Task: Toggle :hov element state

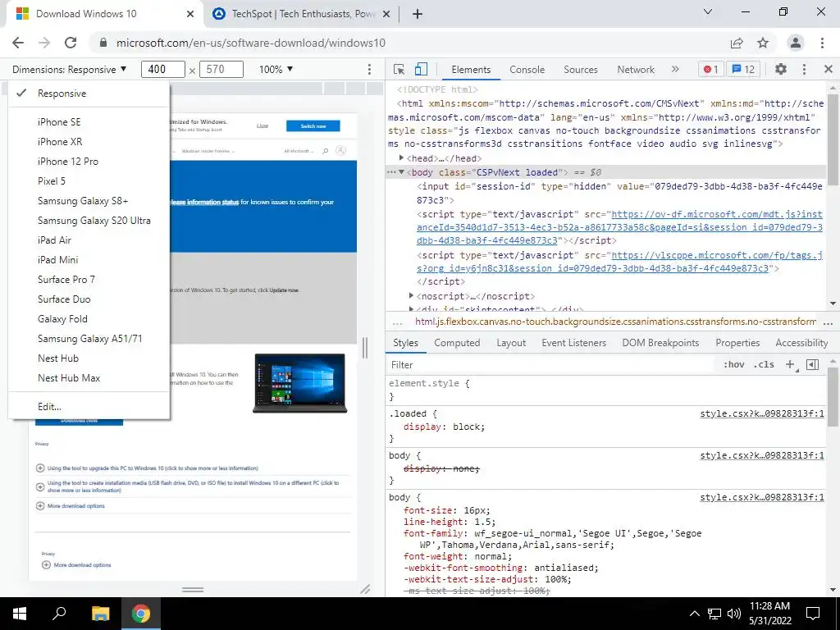Action: [733, 364]
